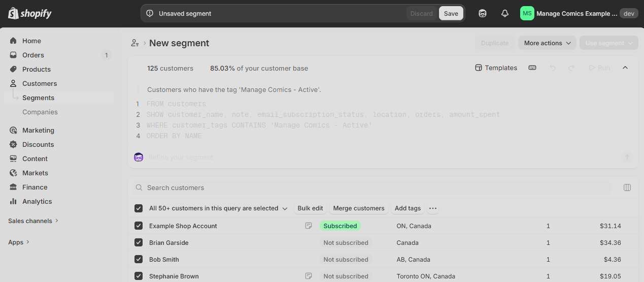Open the note icon for Stephanie Brown

(x=309, y=276)
